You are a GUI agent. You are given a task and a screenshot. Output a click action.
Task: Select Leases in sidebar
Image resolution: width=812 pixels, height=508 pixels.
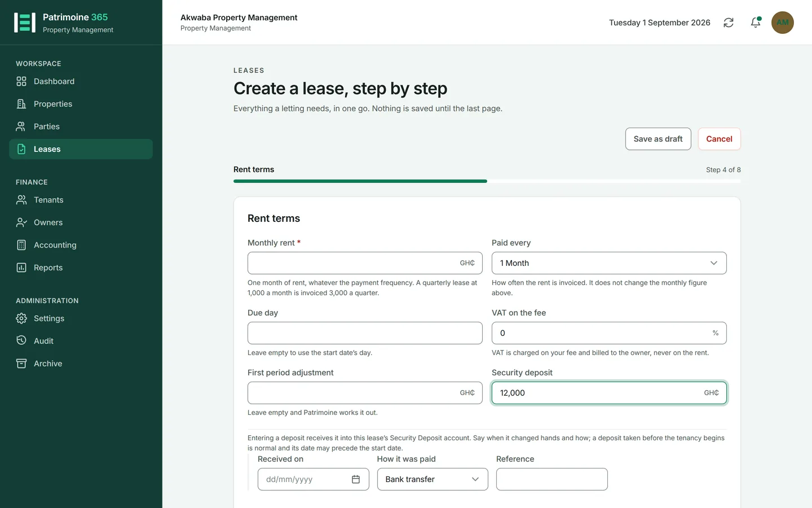click(81, 149)
